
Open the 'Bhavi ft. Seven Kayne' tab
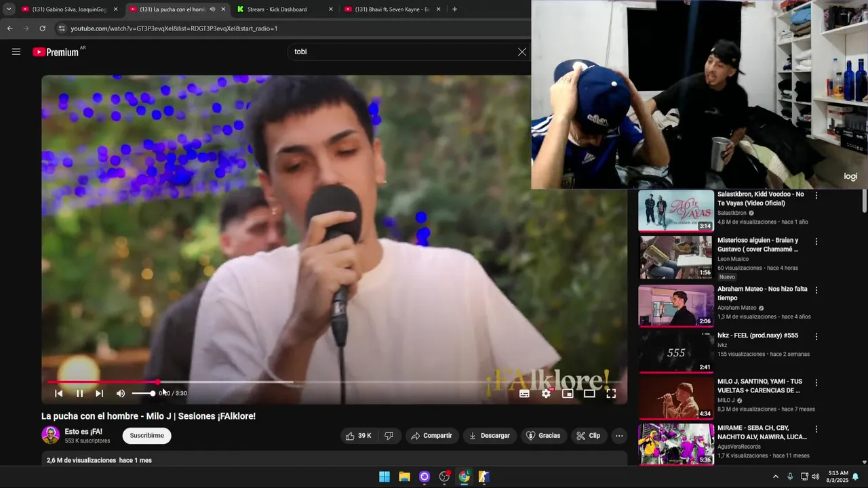click(392, 9)
